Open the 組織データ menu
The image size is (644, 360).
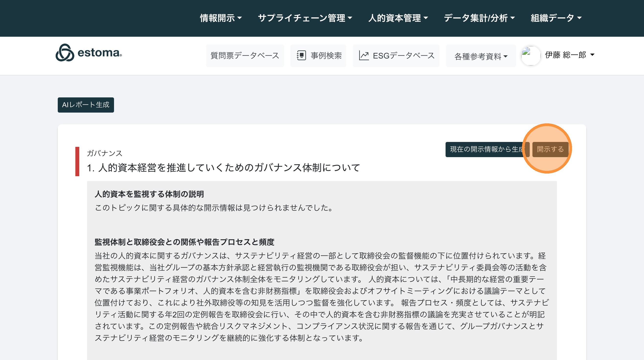(556, 18)
